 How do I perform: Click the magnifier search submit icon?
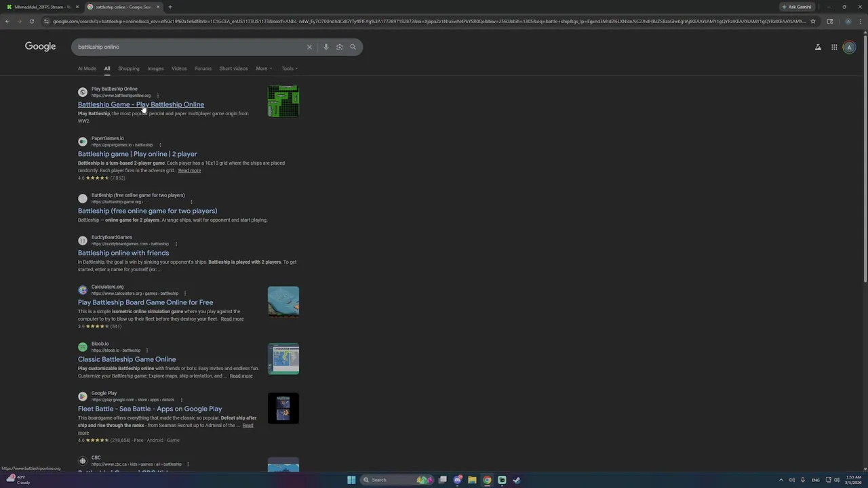pos(353,47)
